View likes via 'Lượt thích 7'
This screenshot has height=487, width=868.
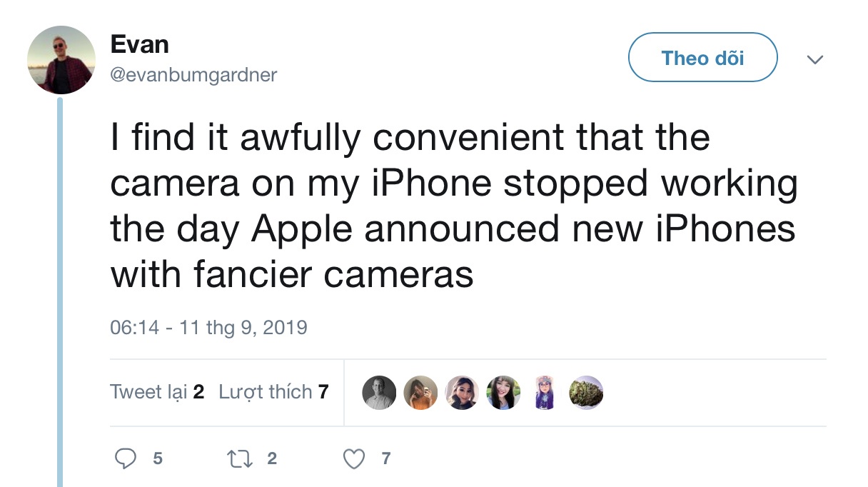click(x=274, y=391)
